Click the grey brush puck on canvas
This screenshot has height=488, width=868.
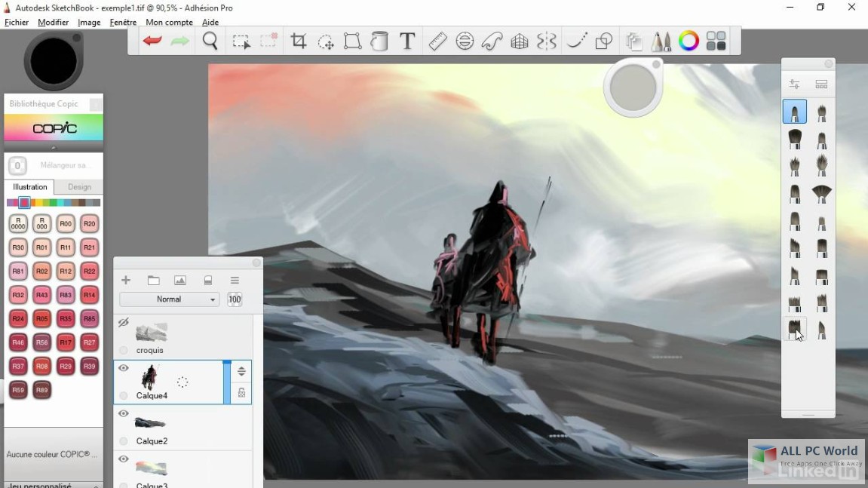pos(633,87)
